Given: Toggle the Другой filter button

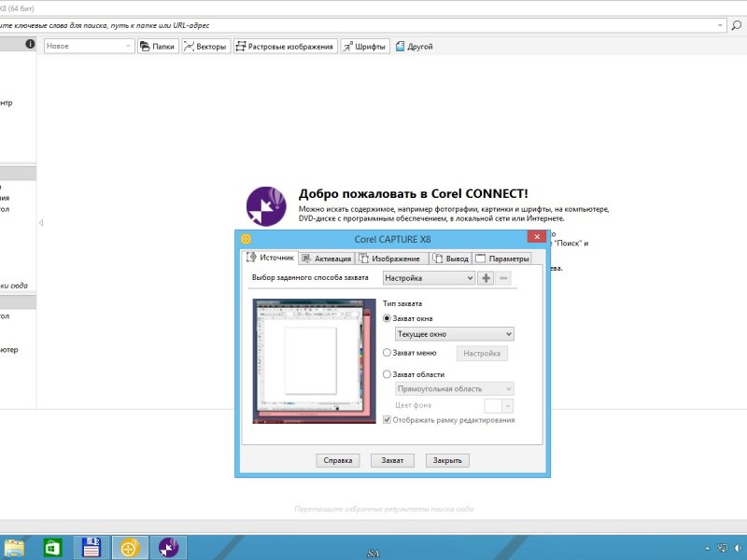Looking at the screenshot, I should tap(415, 46).
